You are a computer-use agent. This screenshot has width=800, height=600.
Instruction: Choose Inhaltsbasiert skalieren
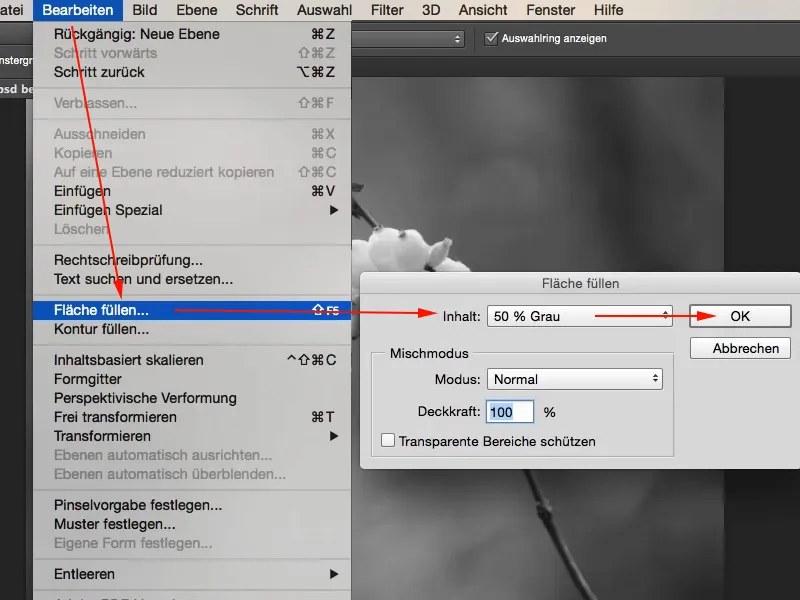[x=192, y=360]
